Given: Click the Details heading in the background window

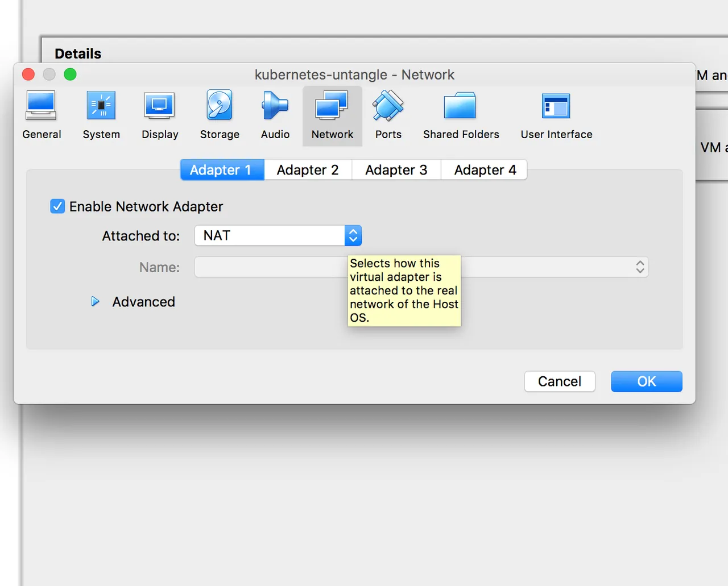Looking at the screenshot, I should click(x=78, y=53).
